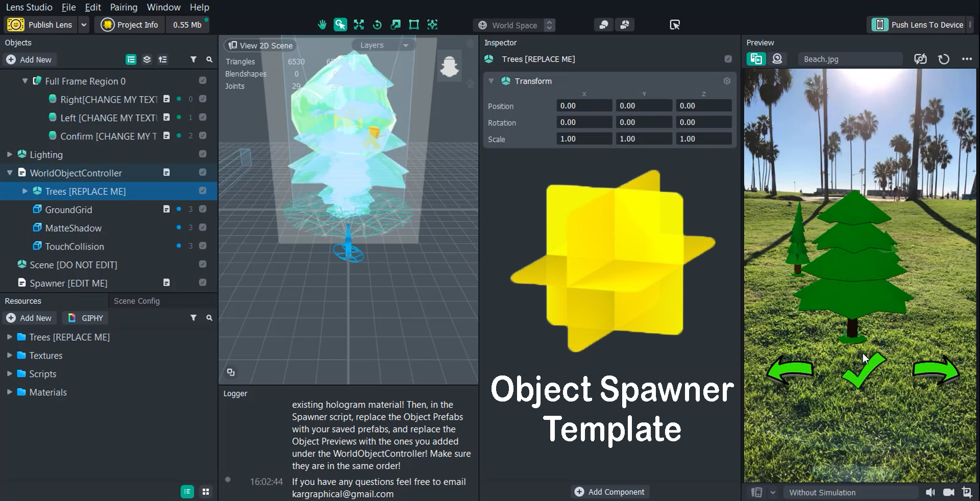Click the cursor-in-box icon in toolbar

tap(675, 24)
